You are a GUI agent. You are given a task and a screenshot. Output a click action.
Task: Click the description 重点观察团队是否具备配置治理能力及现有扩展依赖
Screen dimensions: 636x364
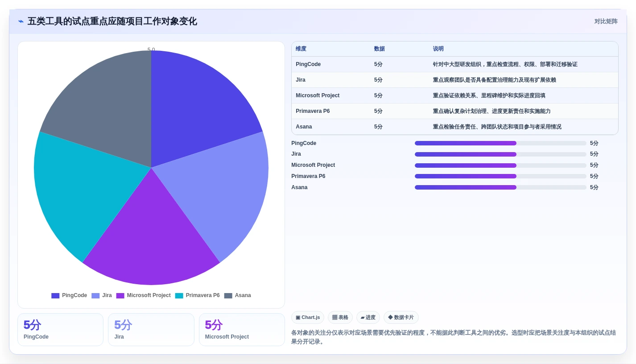pos(495,80)
